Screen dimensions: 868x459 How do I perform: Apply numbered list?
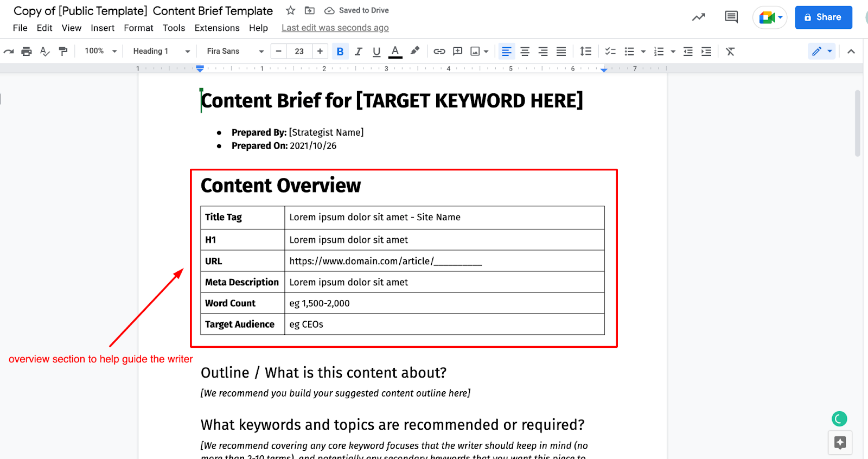click(659, 52)
